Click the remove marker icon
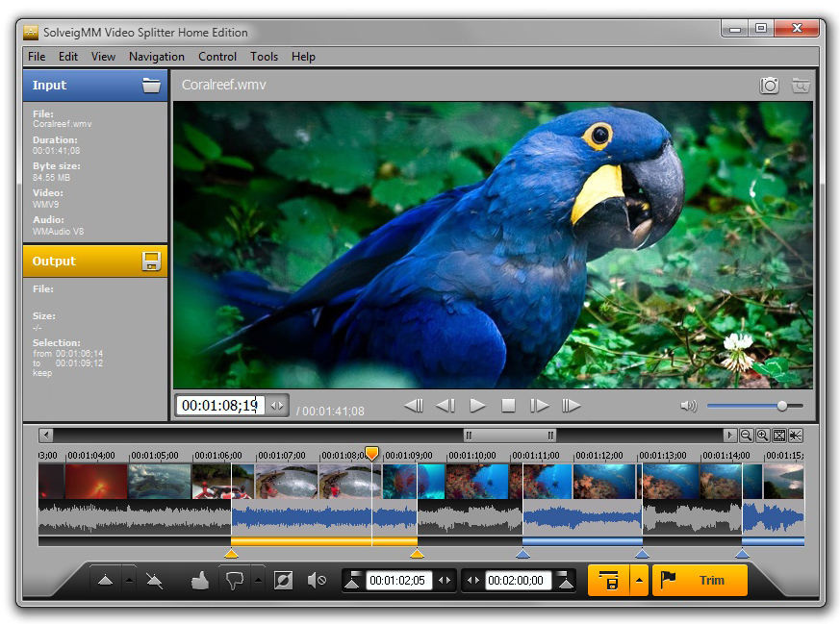 pyautogui.click(x=154, y=580)
